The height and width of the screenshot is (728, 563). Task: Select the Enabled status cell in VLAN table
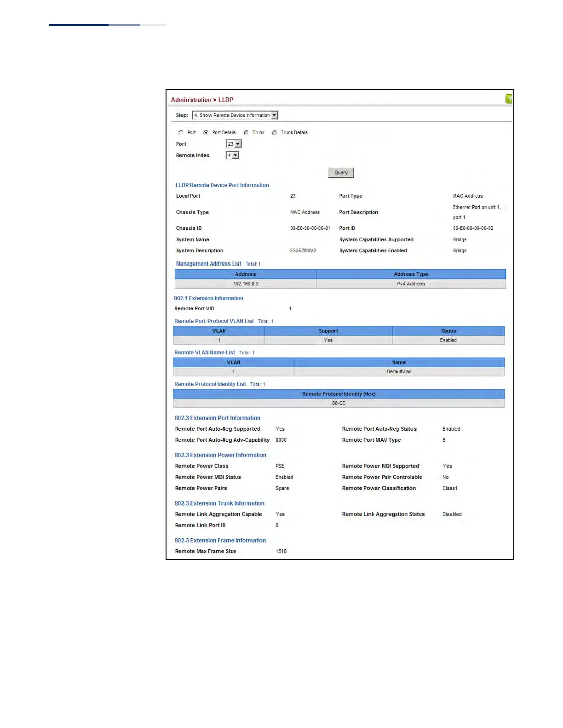[x=448, y=341]
